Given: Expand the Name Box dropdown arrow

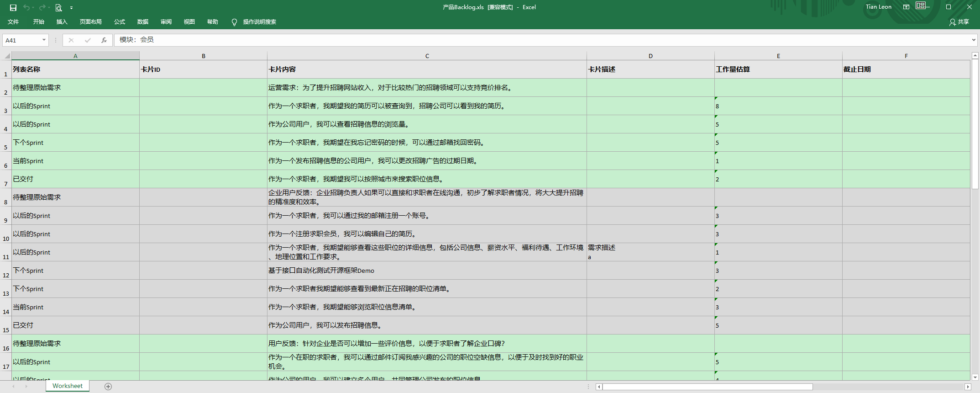Looking at the screenshot, I should pos(44,40).
